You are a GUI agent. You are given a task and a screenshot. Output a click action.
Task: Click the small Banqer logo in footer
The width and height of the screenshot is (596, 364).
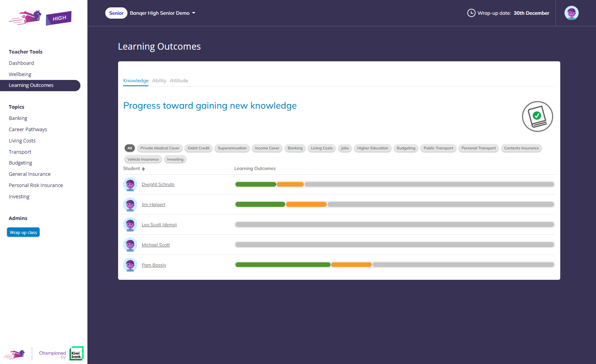14,354
